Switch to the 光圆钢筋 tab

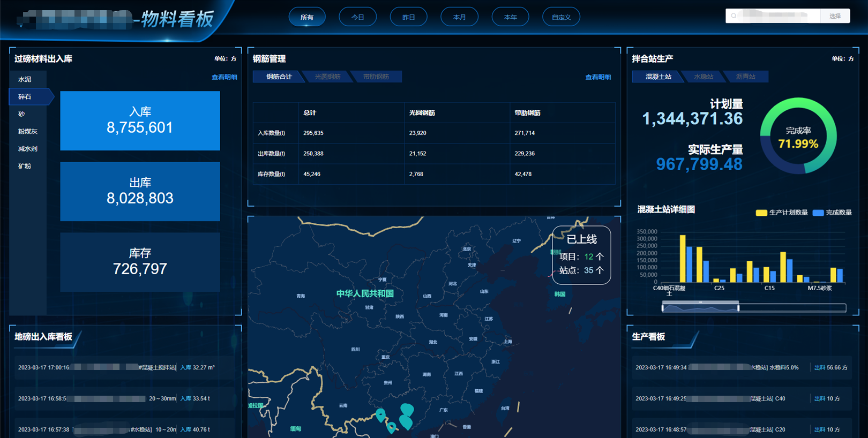coord(327,77)
